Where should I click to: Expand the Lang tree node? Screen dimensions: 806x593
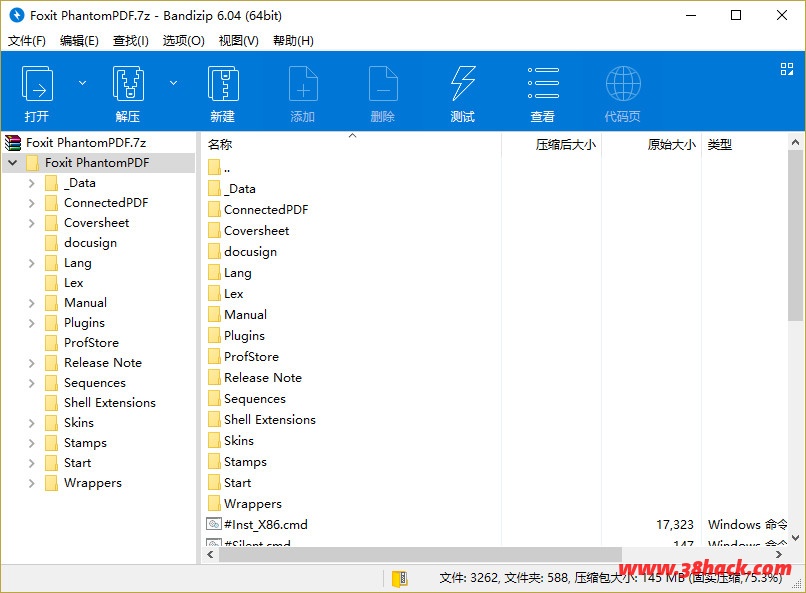click(x=32, y=263)
